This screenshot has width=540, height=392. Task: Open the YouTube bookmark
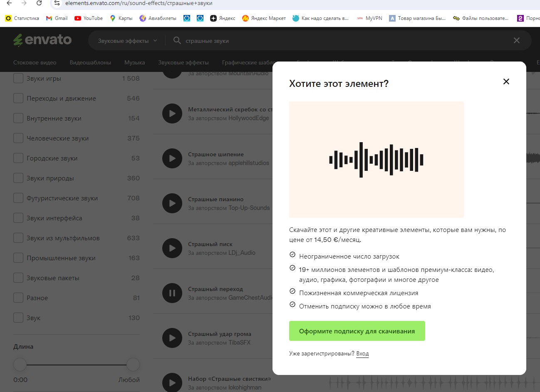pos(88,18)
